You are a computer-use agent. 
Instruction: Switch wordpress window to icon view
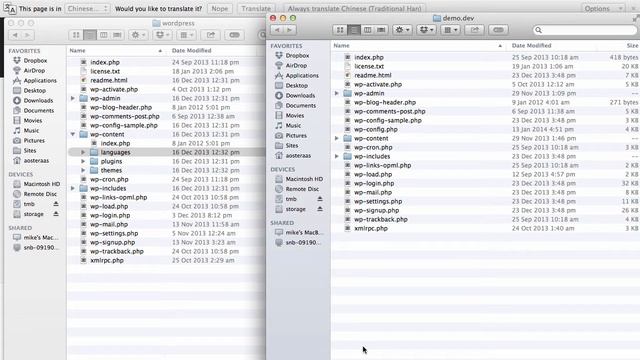(x=76, y=35)
